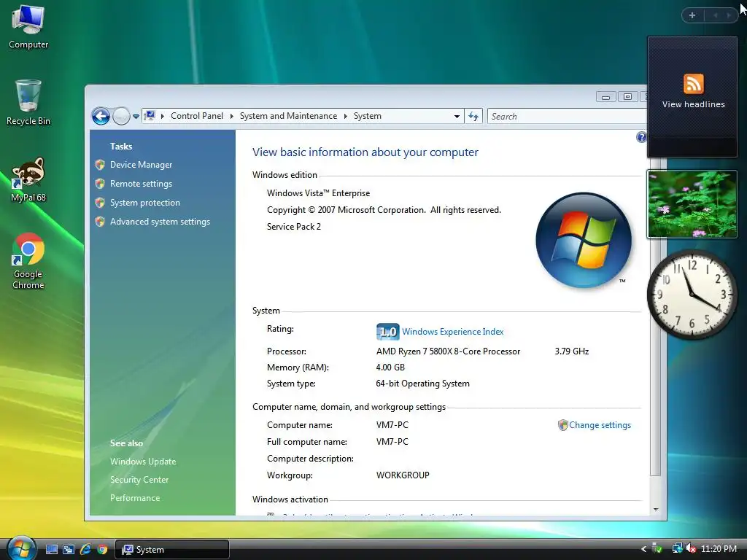This screenshot has height=560, width=747.
Task: Click Change settings for computer name
Action: pos(600,425)
